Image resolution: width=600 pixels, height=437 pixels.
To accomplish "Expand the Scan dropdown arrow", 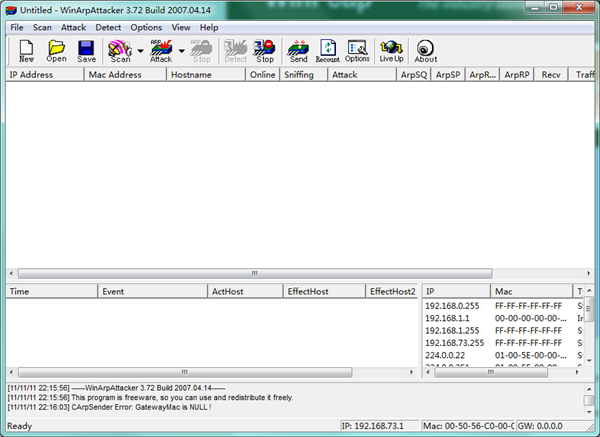I will point(140,51).
